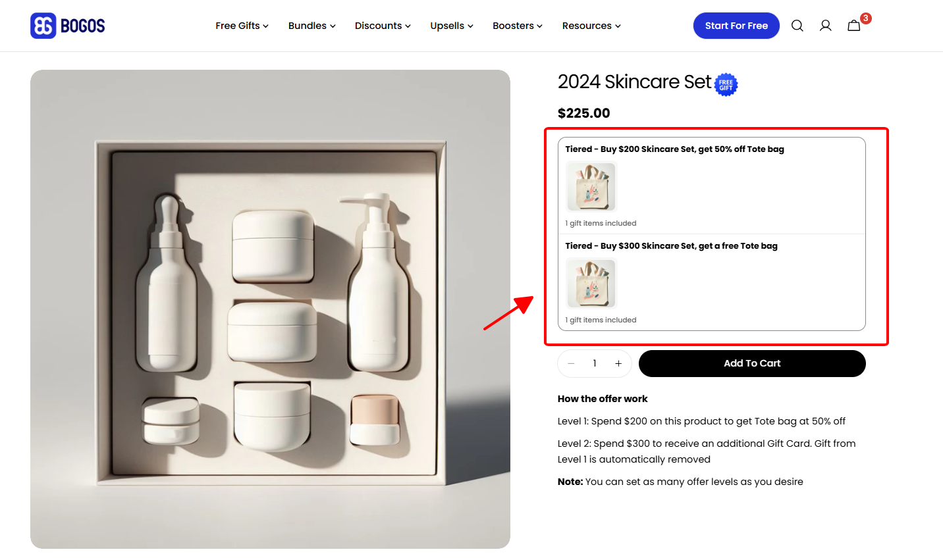943x560 pixels.
Task: Click the cart count badge showing 3
Action: pyautogui.click(x=866, y=18)
